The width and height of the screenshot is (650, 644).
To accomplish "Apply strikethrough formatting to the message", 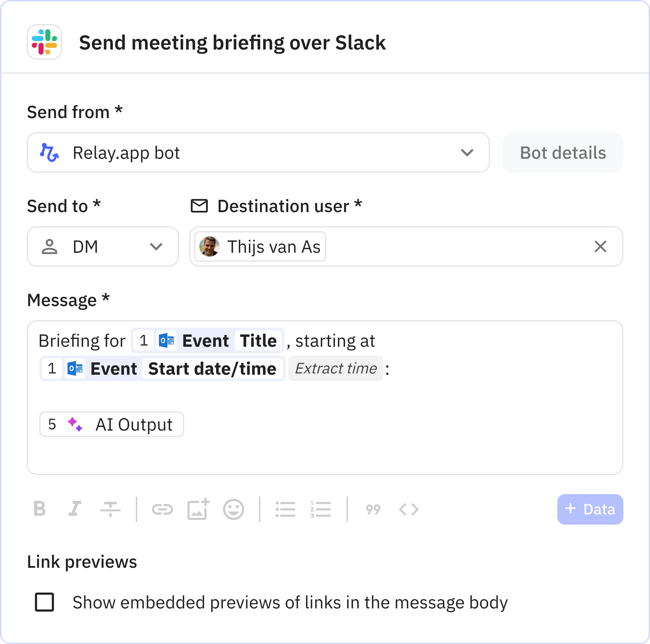I will click(110, 509).
